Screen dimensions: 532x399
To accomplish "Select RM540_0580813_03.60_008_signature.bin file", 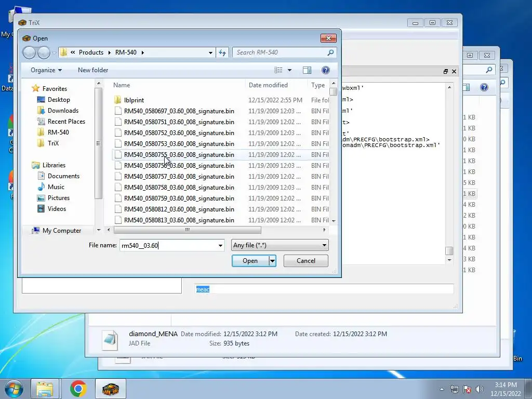I will click(x=179, y=220).
